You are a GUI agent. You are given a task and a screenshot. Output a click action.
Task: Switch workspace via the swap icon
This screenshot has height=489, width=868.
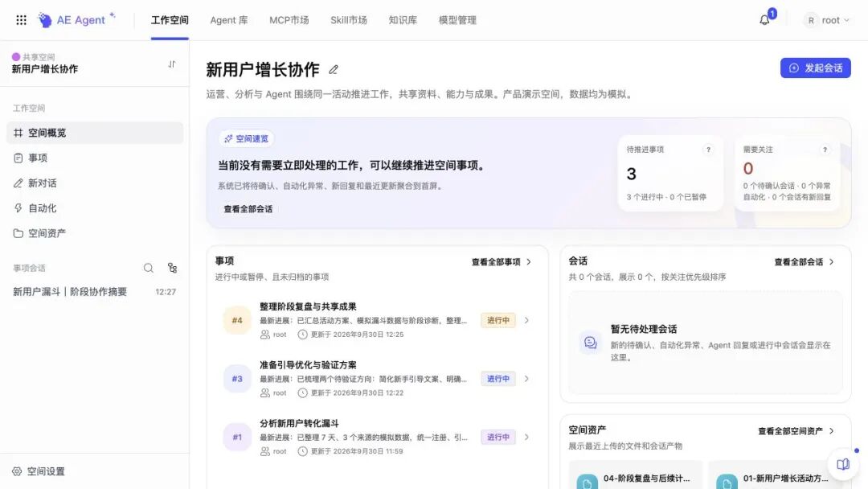point(172,64)
